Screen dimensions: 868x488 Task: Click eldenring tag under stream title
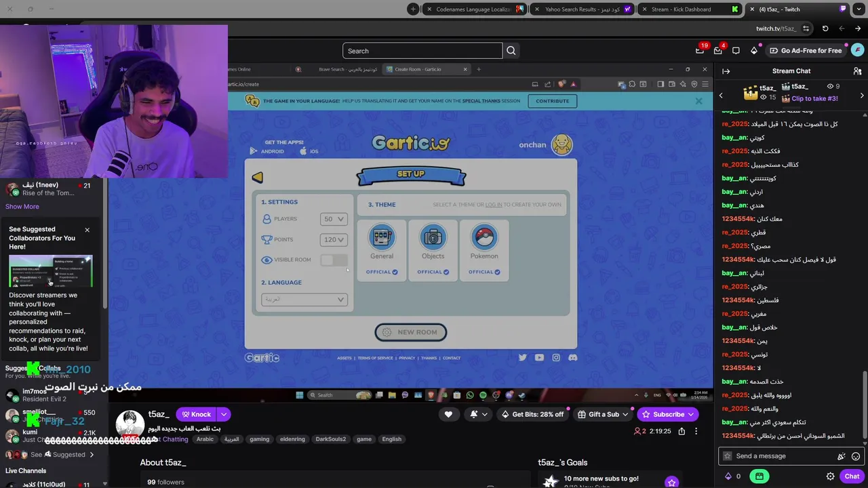pos(292,439)
